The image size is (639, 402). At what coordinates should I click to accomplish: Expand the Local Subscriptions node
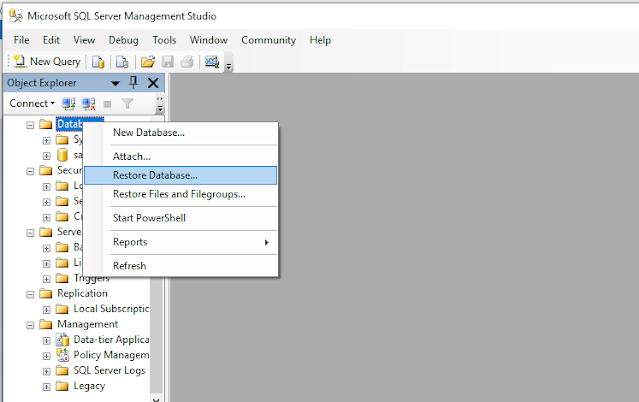pos(46,310)
